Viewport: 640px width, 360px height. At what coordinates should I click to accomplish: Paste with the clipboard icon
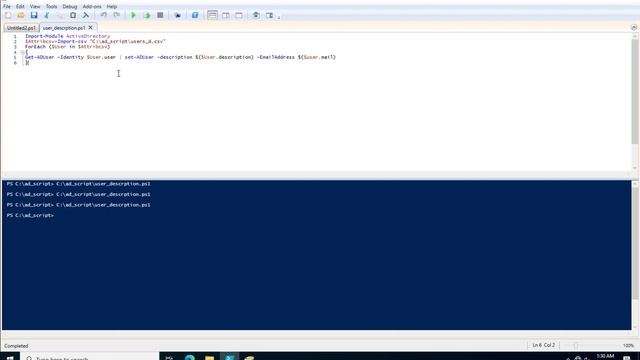73,15
